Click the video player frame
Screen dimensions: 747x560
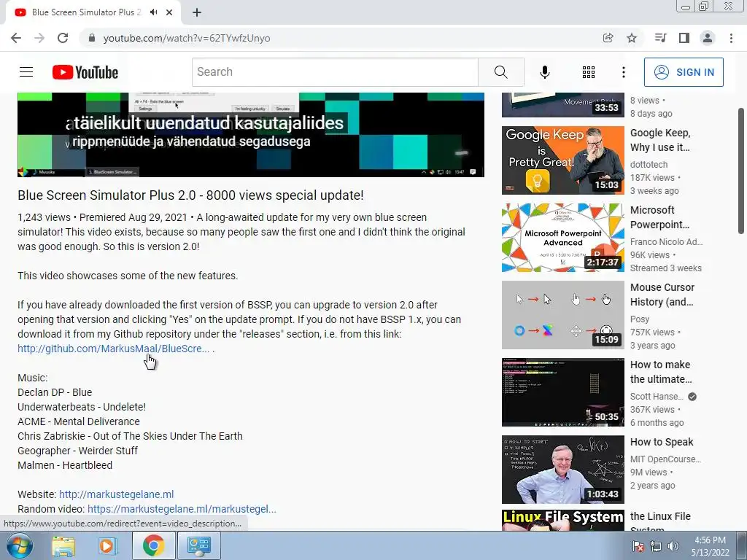pyautogui.click(x=251, y=135)
